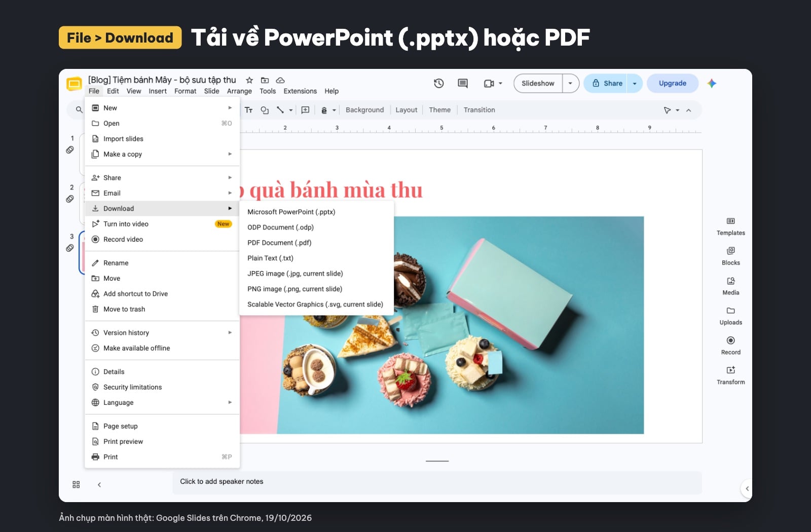This screenshot has width=811, height=532.
Task: Click Make available offline
Action: [162, 348]
